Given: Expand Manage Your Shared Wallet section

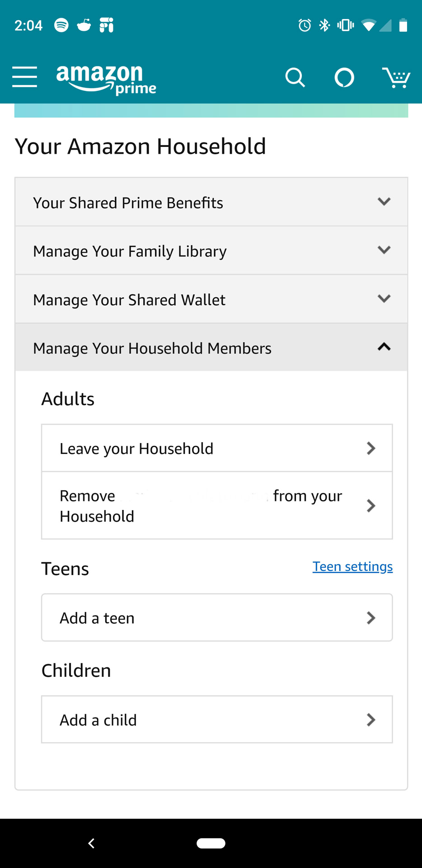Looking at the screenshot, I should (x=211, y=299).
